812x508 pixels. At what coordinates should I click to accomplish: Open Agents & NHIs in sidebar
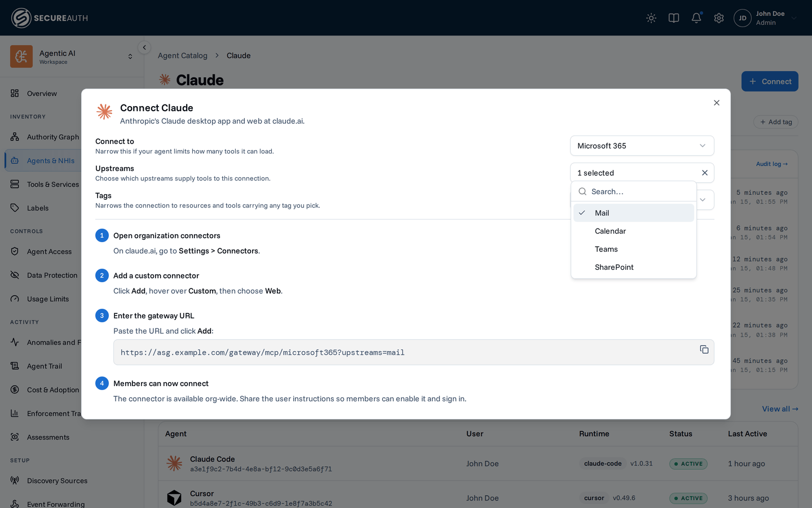[x=43, y=160]
